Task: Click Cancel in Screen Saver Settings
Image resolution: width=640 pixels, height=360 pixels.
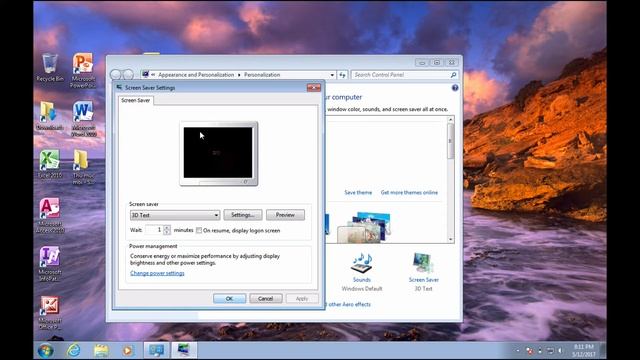Action: tap(265, 299)
